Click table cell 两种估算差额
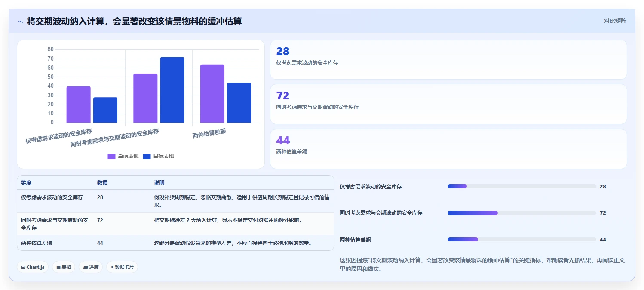 37,243
